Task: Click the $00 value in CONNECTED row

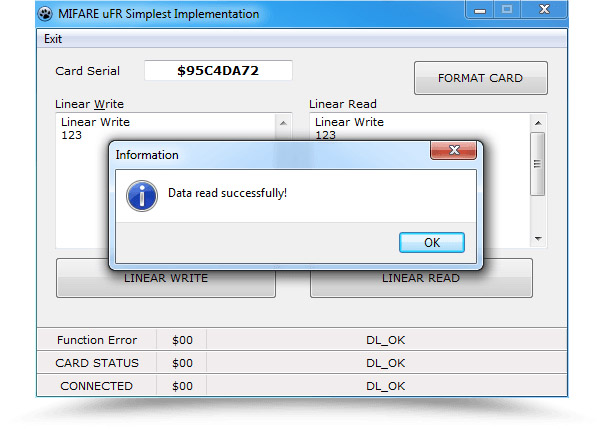Action: coord(182,386)
